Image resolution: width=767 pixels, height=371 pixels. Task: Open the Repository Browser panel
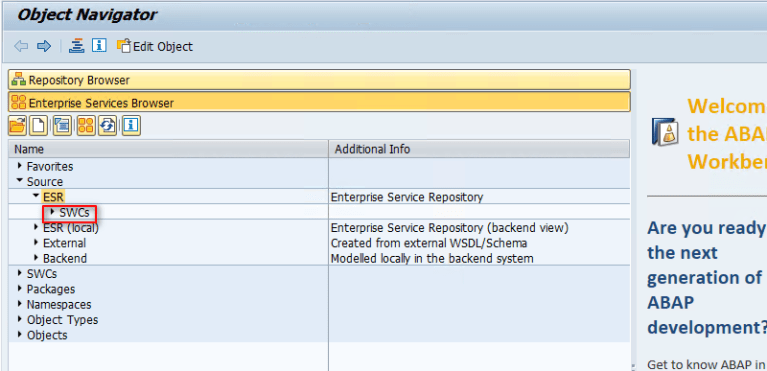[319, 80]
